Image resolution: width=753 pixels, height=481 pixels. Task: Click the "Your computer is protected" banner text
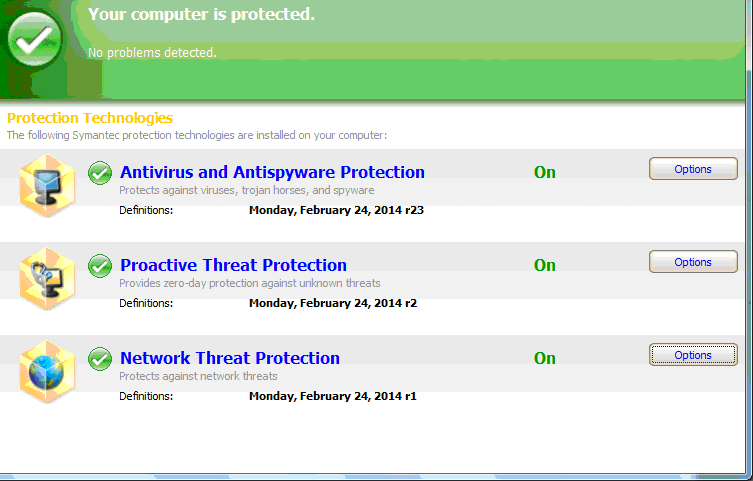click(x=201, y=15)
